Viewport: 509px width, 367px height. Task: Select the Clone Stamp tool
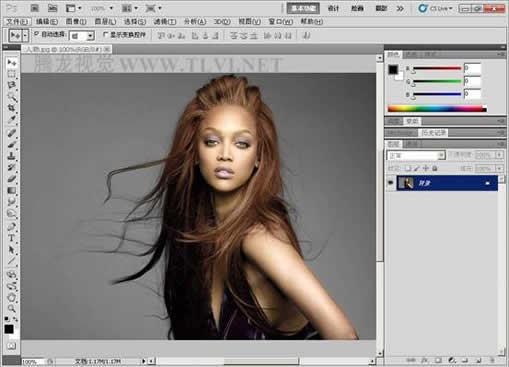click(12, 155)
